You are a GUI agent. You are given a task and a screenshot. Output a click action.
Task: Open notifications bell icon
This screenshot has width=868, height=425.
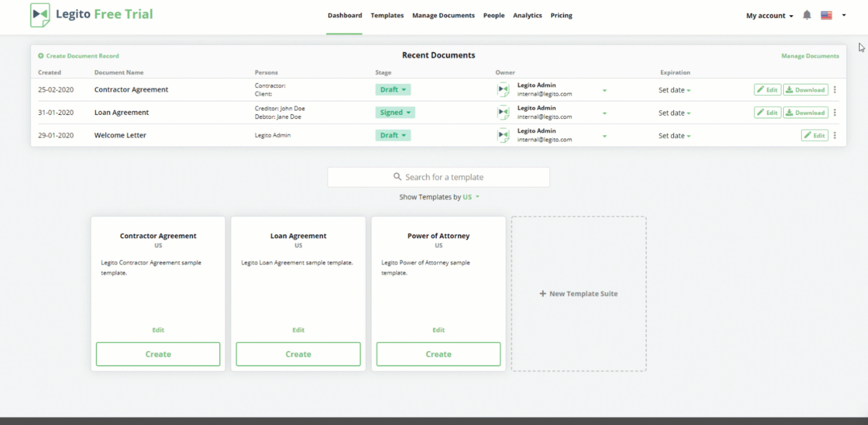(806, 15)
